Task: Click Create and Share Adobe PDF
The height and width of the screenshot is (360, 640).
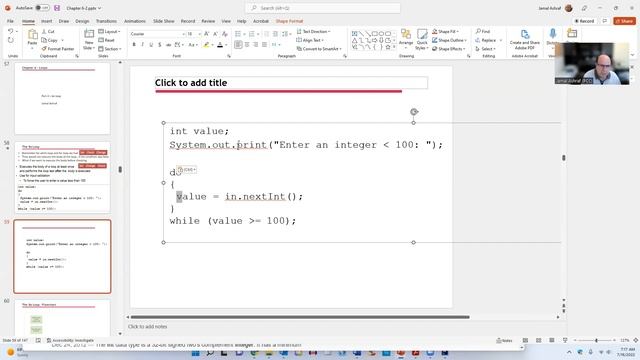Action: 524,40
